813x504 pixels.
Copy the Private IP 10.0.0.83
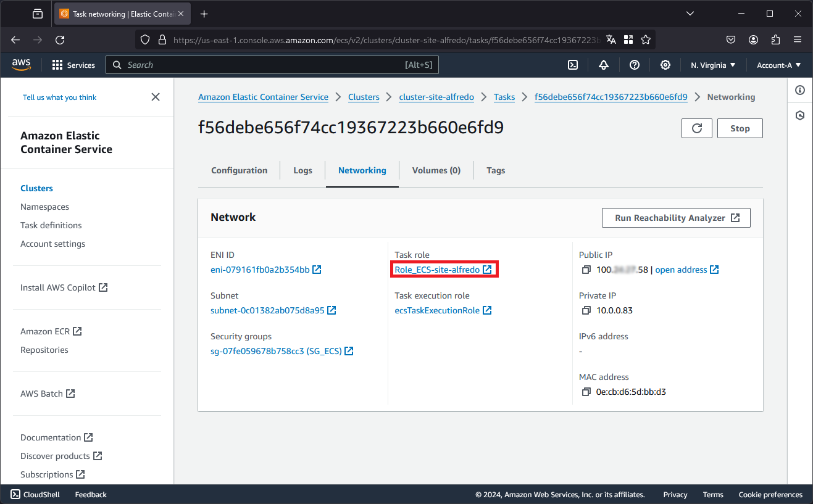pyautogui.click(x=586, y=310)
